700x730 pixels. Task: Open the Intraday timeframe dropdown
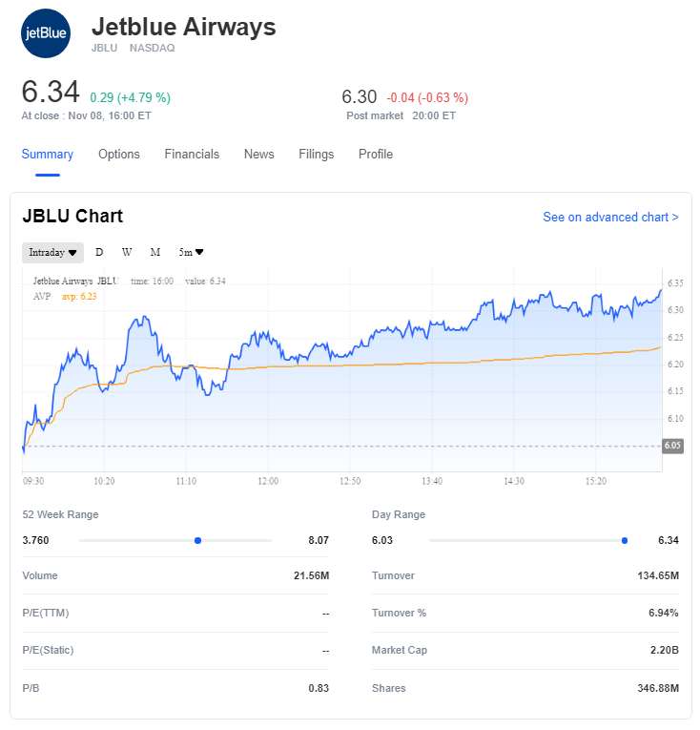tap(52, 252)
